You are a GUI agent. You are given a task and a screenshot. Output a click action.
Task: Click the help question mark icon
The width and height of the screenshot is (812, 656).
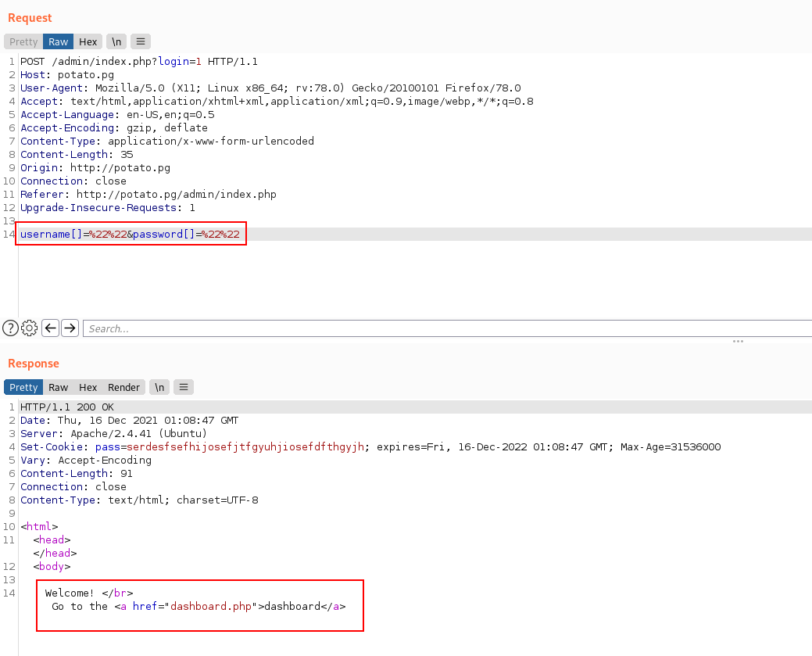tap(10, 328)
